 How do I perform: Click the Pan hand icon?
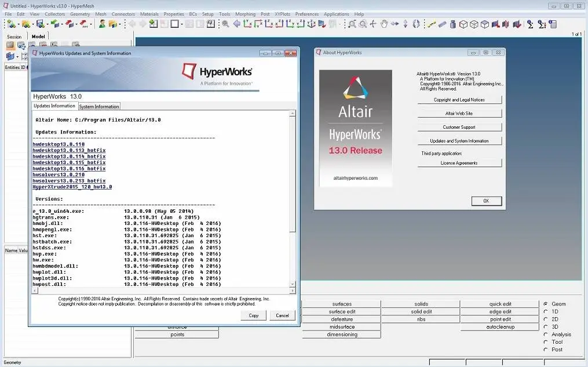tap(384, 24)
